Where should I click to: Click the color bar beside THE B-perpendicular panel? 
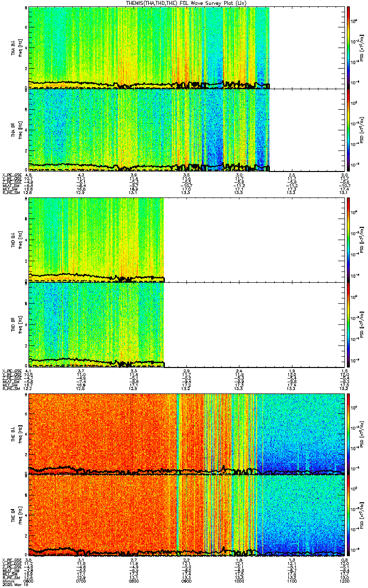[349, 434]
